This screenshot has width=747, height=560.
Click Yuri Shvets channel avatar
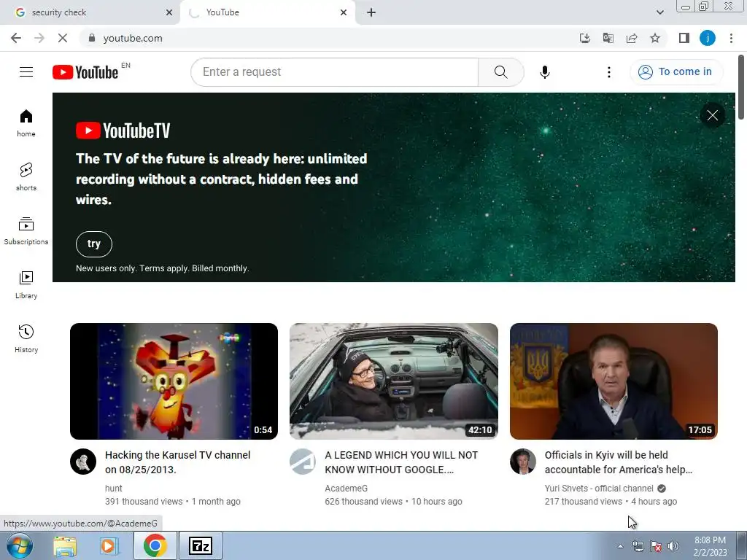pos(523,462)
